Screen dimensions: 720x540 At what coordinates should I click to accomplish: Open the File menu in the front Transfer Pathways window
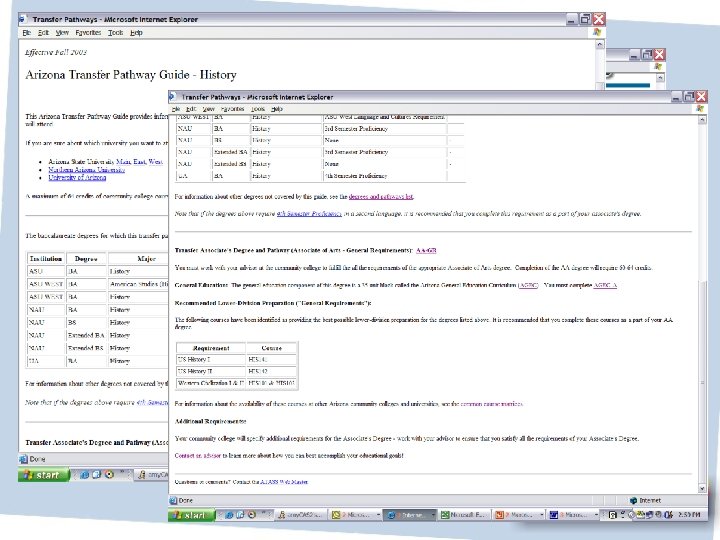click(176, 109)
